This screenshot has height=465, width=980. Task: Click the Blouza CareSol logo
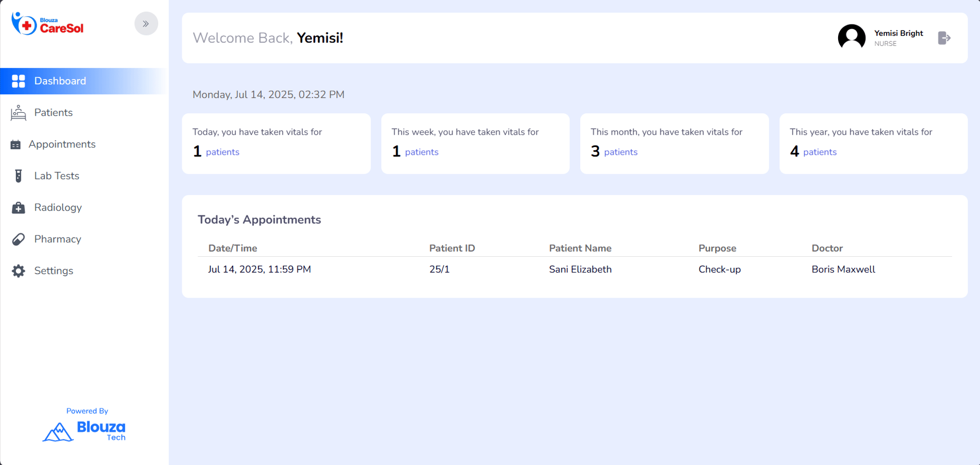click(x=47, y=24)
